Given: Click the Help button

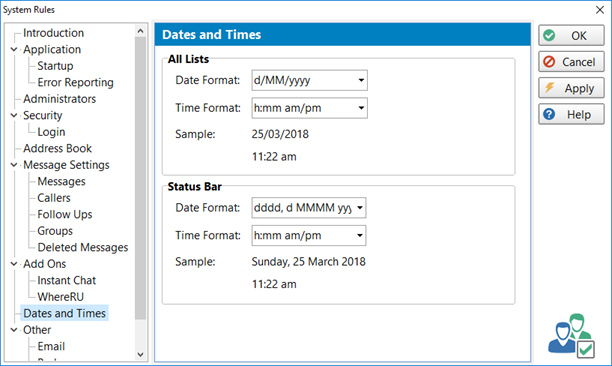Looking at the screenshot, I should point(571,114).
